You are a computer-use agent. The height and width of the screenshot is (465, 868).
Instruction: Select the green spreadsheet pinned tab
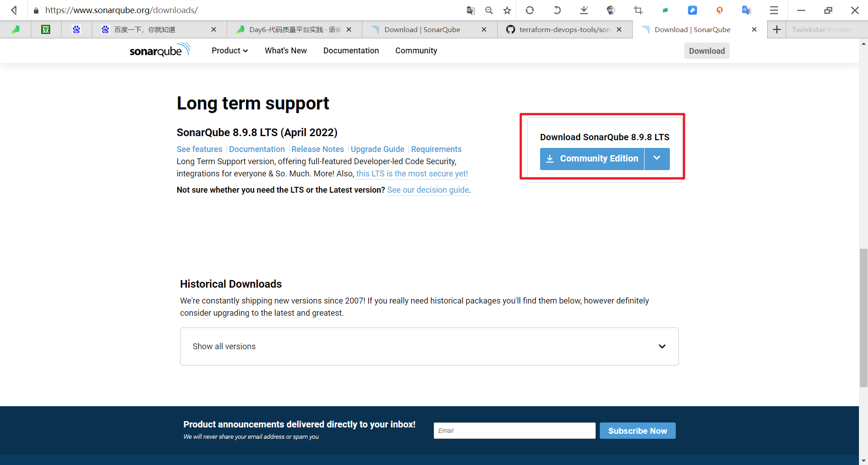tap(46, 29)
